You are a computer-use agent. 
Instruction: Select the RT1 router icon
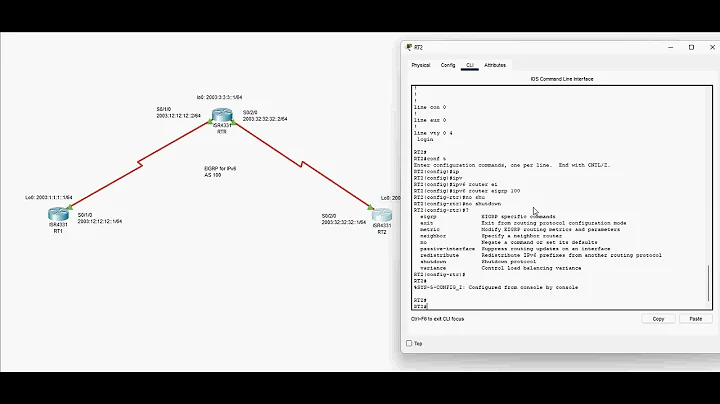(x=58, y=214)
